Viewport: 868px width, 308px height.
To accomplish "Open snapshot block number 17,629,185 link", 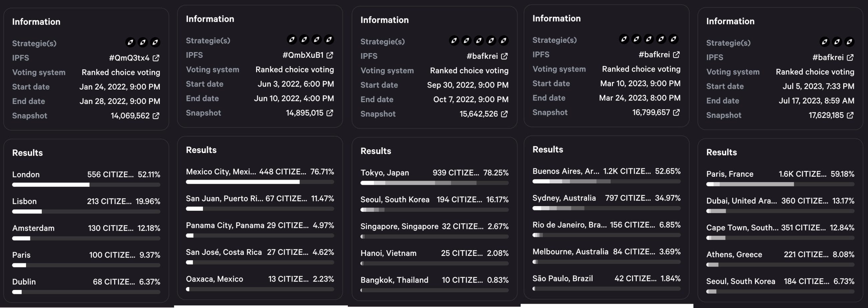I will click(826, 115).
